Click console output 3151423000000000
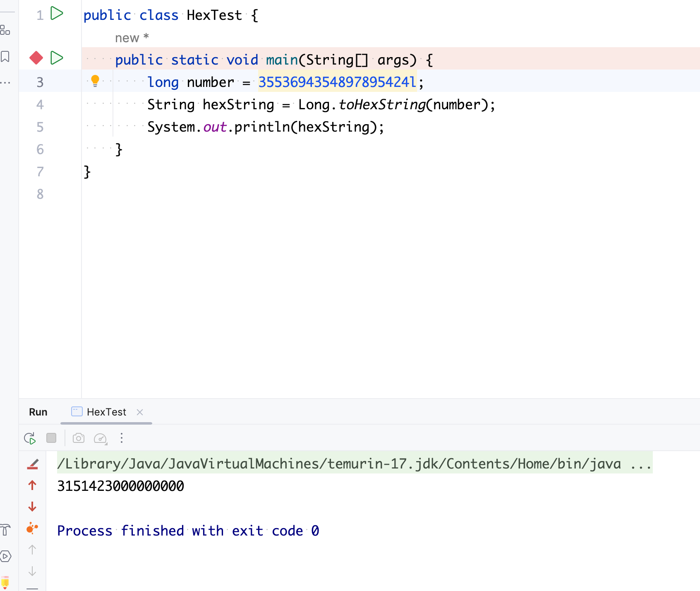700x591 pixels. tap(120, 486)
